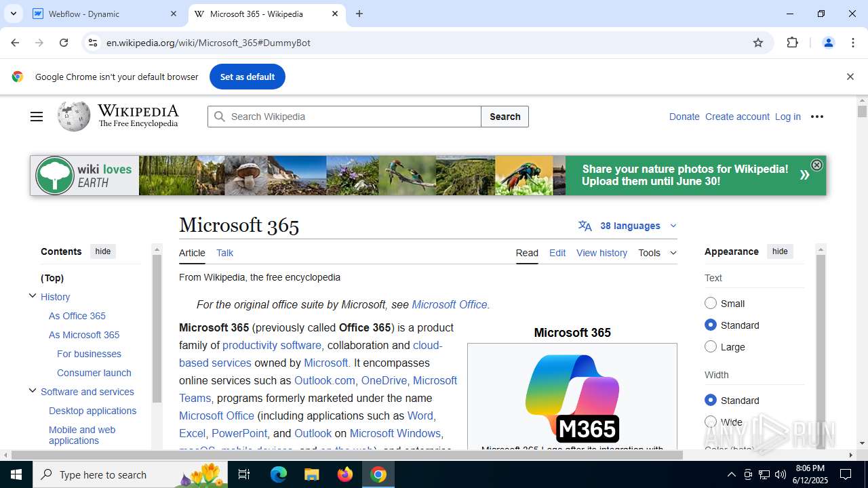The image size is (868, 488).
Task: Open the tab search dropdown arrow
Action: point(13,14)
